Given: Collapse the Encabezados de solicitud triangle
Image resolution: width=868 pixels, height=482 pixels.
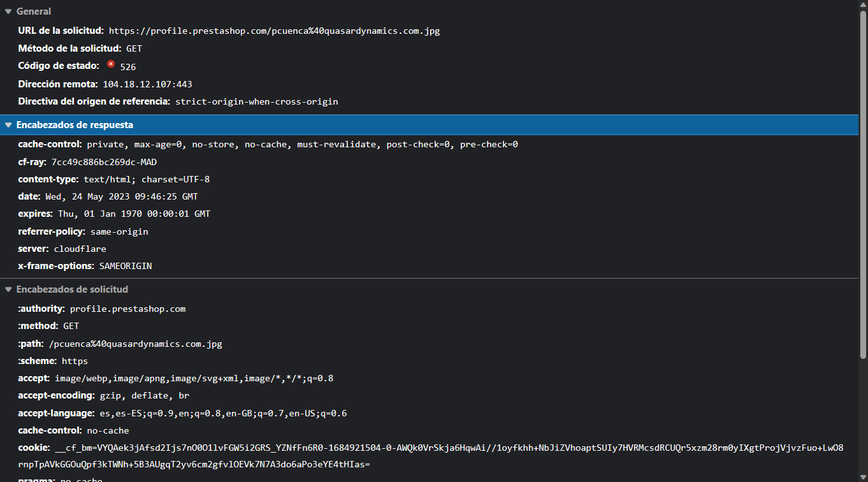Looking at the screenshot, I should click(x=8, y=289).
